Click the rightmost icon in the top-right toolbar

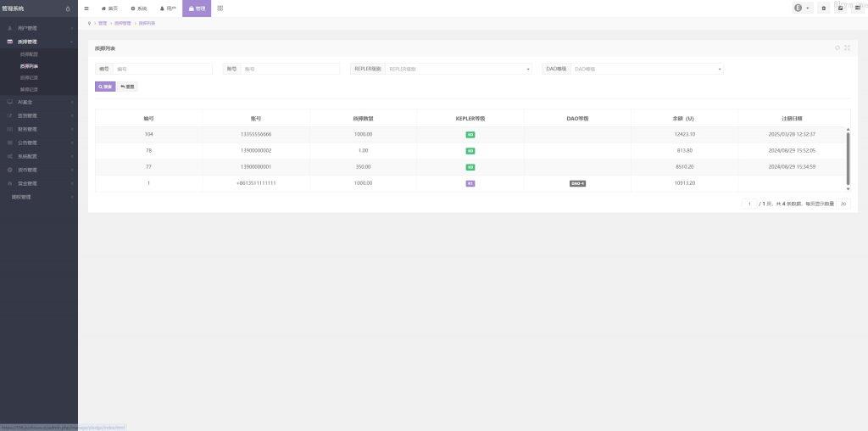click(858, 8)
